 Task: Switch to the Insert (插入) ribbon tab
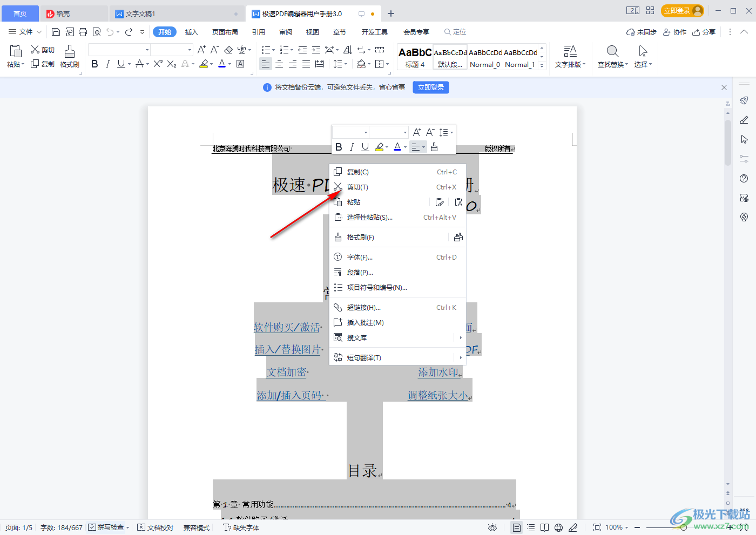click(192, 32)
